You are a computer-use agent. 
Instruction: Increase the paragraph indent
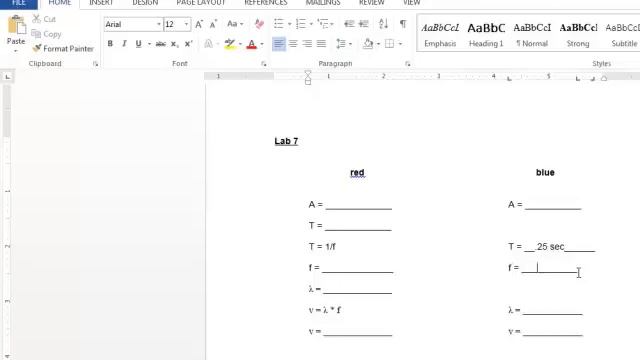(363, 24)
